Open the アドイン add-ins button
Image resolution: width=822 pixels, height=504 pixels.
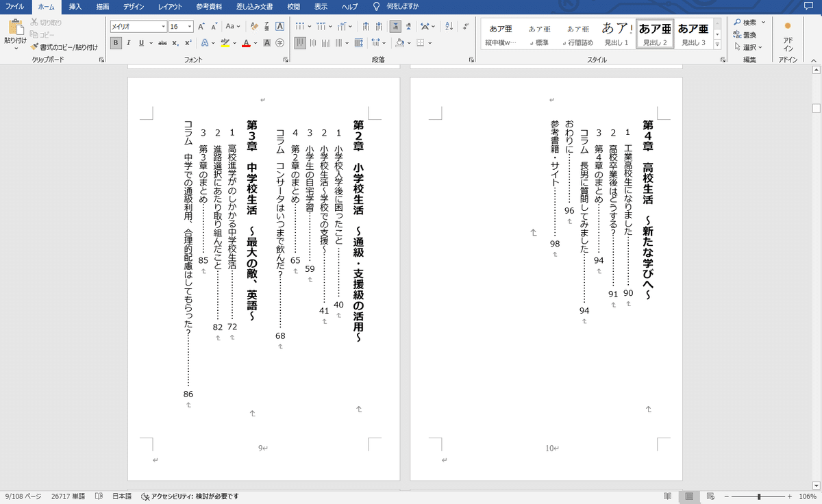click(x=788, y=36)
